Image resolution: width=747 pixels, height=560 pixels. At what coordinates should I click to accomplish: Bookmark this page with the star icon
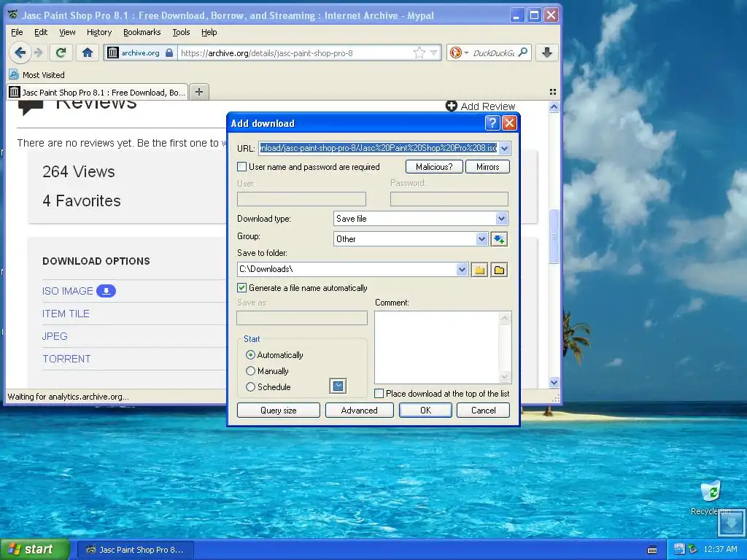click(x=419, y=52)
